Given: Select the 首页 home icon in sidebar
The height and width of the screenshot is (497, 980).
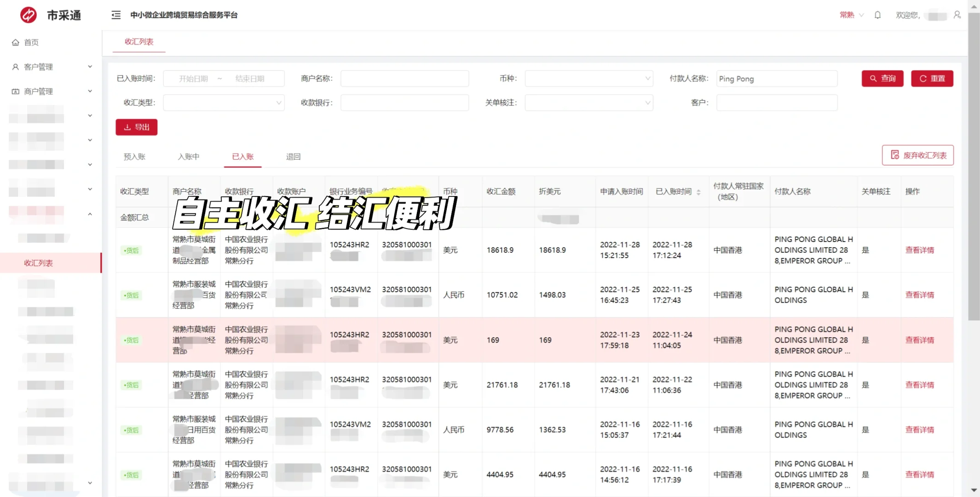Looking at the screenshot, I should pyautogui.click(x=15, y=42).
